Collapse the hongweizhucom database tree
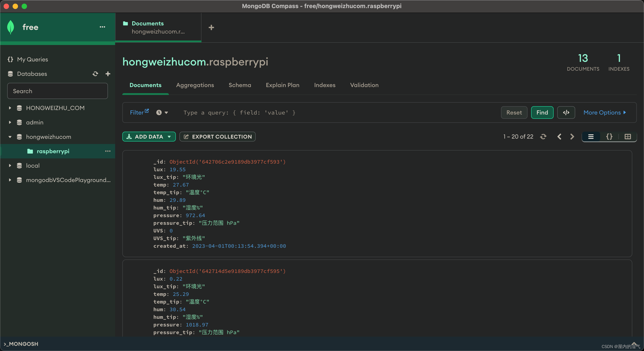644x351 pixels. [10, 137]
